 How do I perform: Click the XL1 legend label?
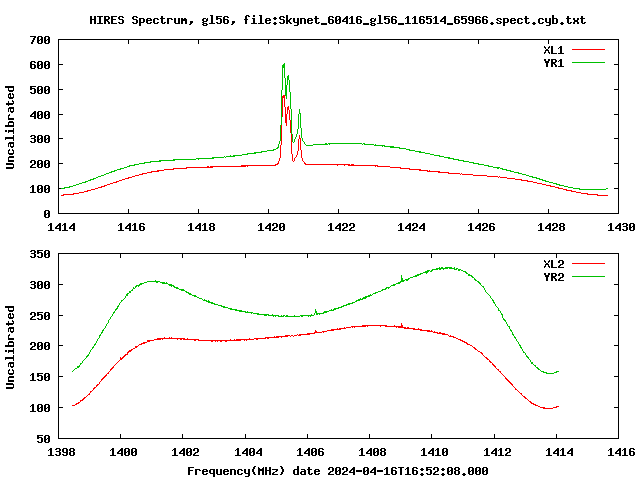(553, 50)
